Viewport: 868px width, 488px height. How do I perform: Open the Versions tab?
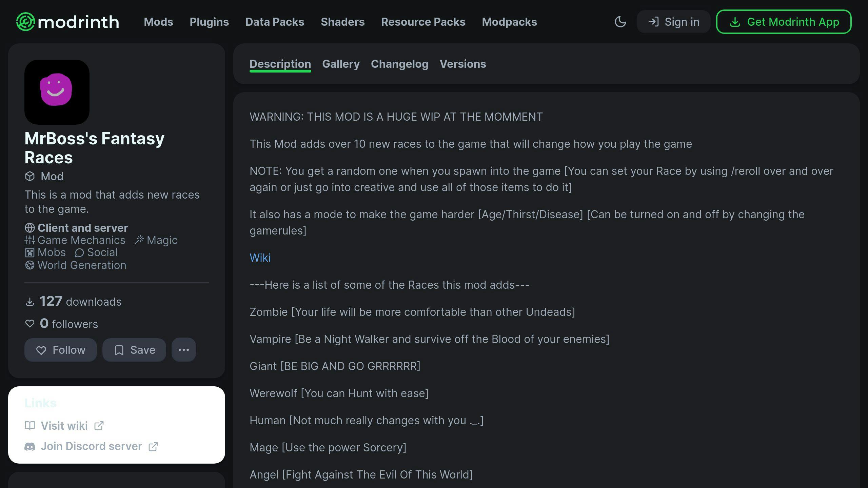click(462, 64)
